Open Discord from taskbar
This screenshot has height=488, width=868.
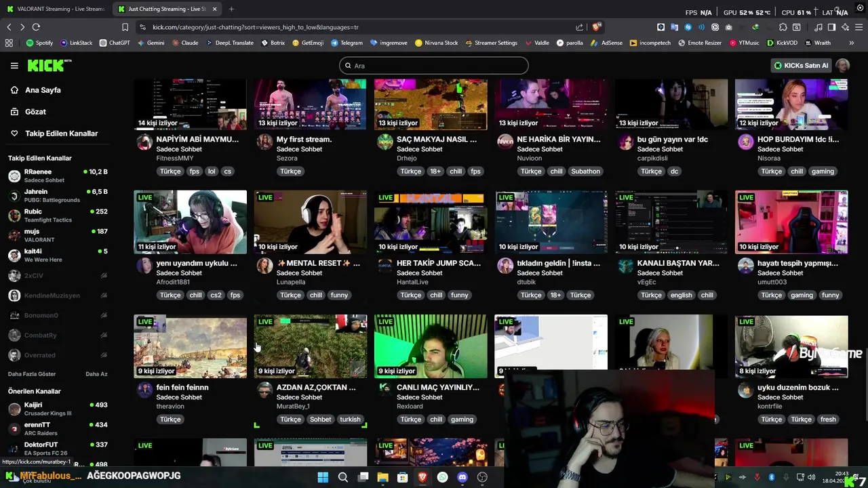coord(462,477)
